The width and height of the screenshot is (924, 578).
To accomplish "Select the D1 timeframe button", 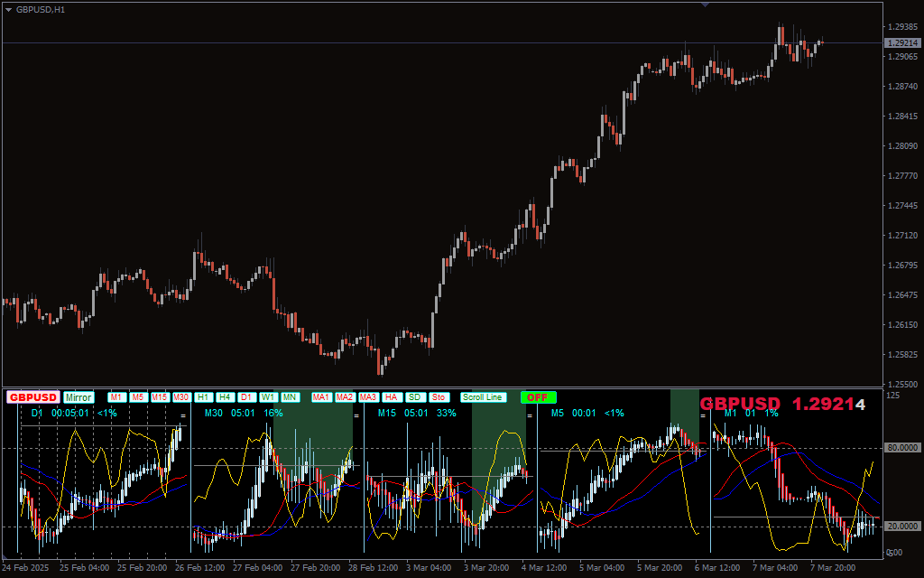I will [x=246, y=397].
